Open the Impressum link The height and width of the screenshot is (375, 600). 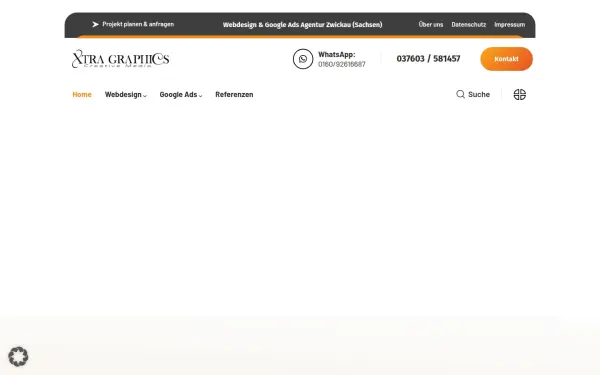click(509, 24)
